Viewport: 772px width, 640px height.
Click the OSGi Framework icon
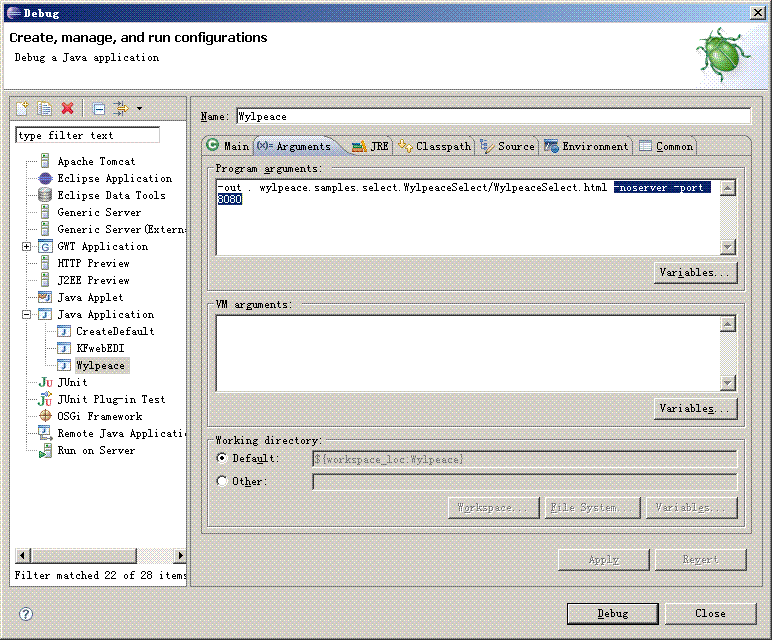[45, 416]
